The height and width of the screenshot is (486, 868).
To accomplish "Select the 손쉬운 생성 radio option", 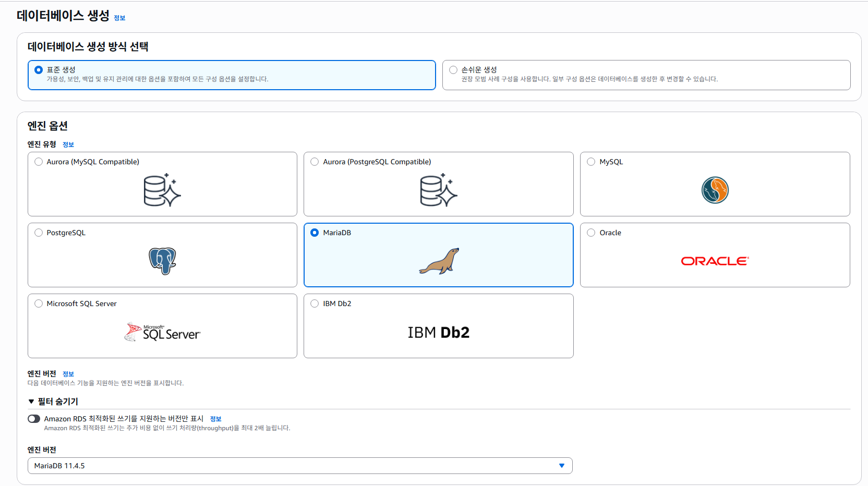I will [x=453, y=70].
